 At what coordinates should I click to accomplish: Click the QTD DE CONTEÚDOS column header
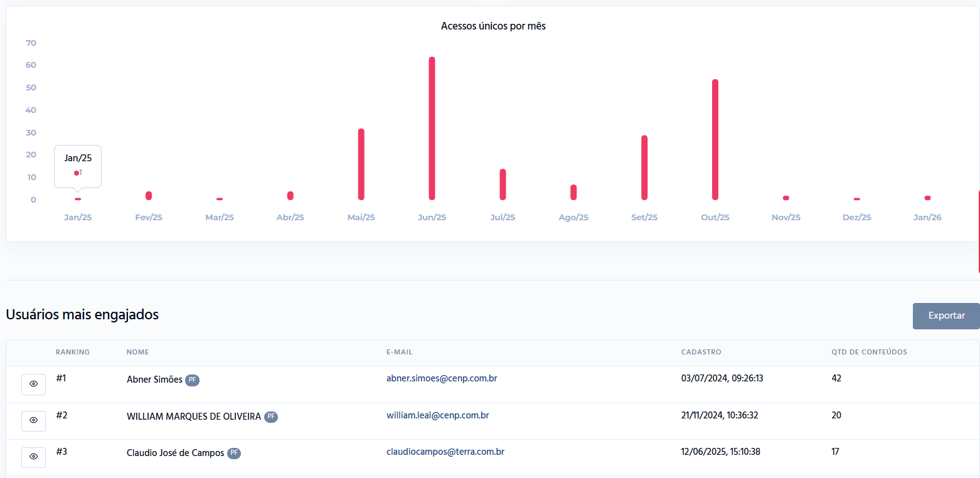(x=869, y=352)
